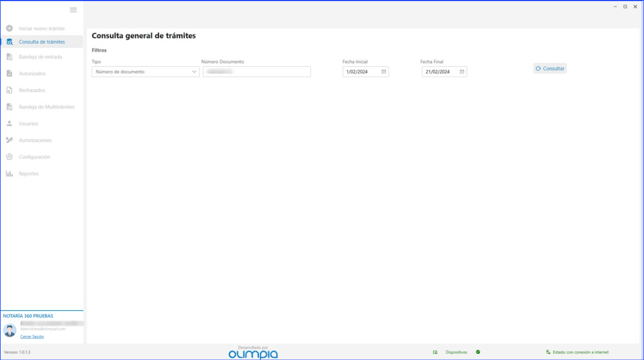Click the Reportes bar chart icon
Image resolution: width=644 pixels, height=360 pixels.
(9, 174)
